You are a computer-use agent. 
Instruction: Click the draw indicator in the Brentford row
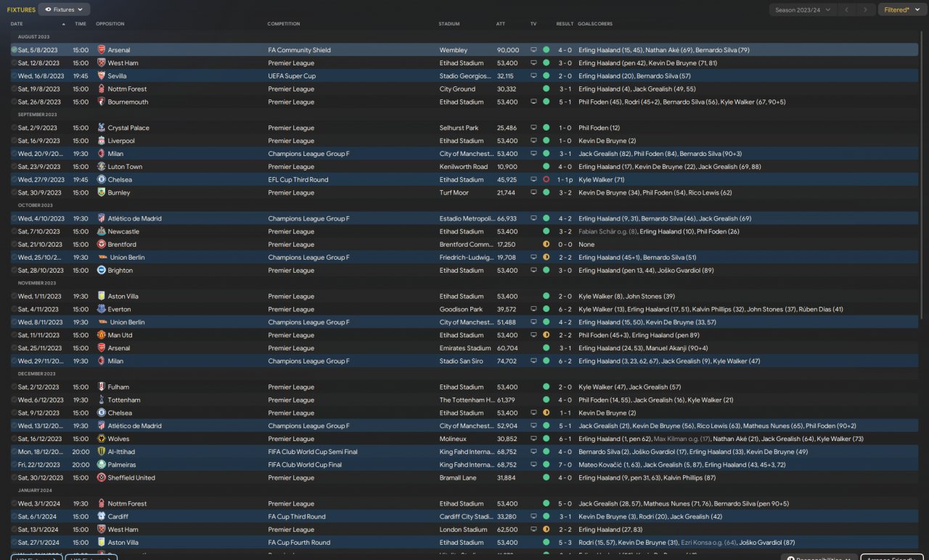coord(546,244)
